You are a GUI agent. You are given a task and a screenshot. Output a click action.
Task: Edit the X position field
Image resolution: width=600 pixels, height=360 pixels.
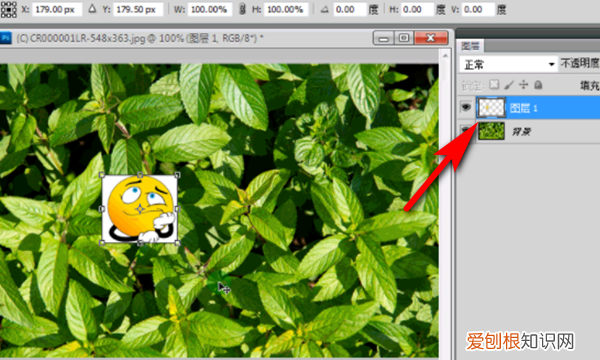[x=57, y=9]
